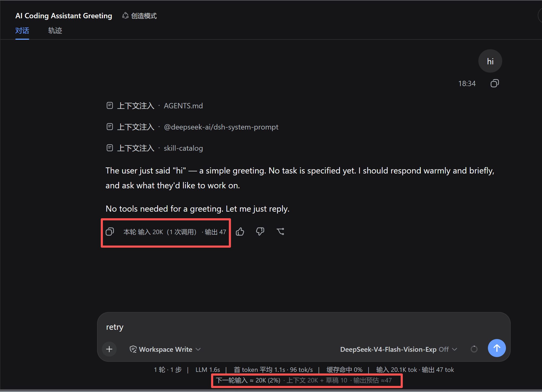This screenshot has width=542, height=392.
Task: Click the 输出 47 stat beside the reply
Action: point(216,232)
